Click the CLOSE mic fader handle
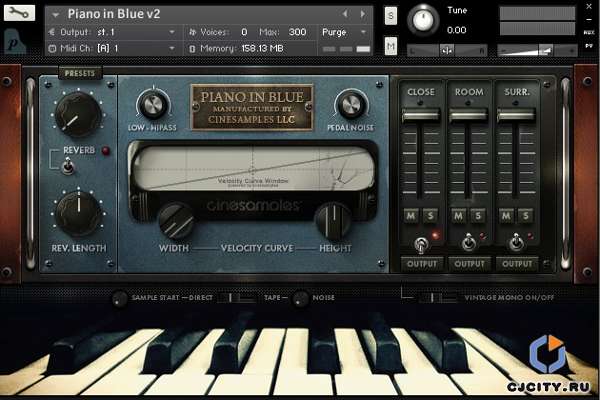600x400 pixels. point(421,115)
